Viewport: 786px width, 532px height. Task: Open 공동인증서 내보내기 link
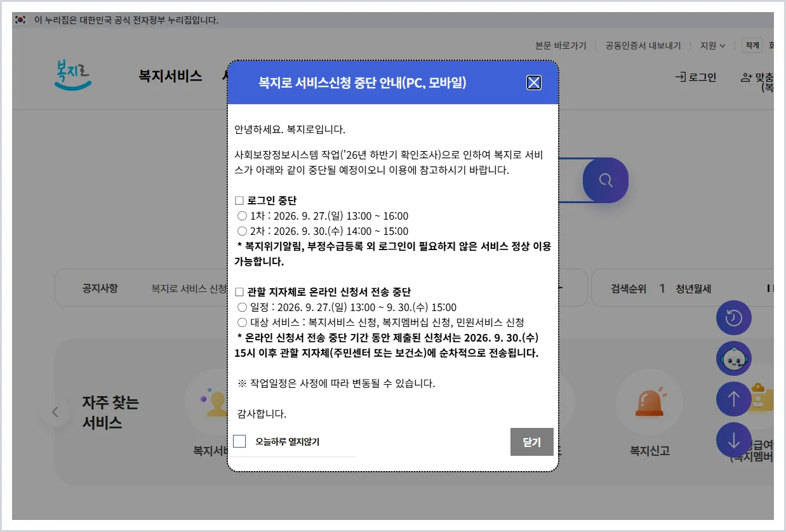643,46
